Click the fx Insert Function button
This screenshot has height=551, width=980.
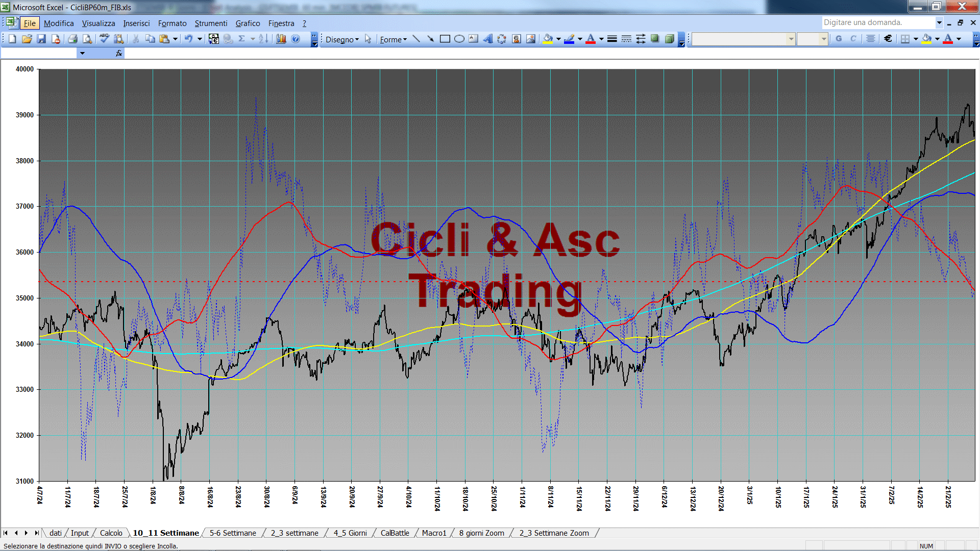[119, 53]
